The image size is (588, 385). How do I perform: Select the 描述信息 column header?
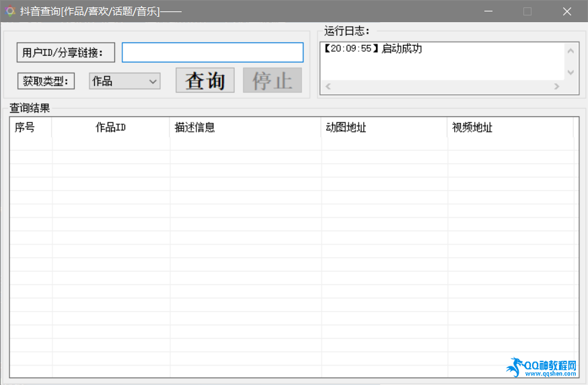[x=246, y=128]
